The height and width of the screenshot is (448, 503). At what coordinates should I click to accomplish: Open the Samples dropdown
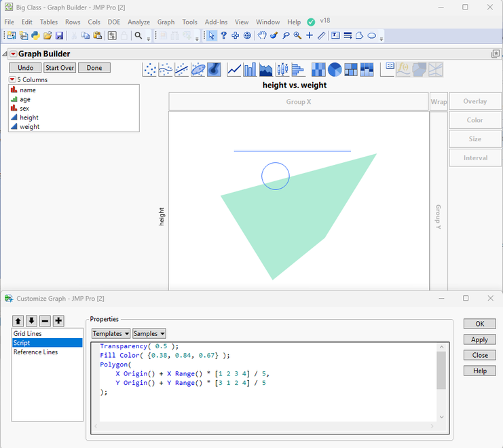pyautogui.click(x=149, y=333)
